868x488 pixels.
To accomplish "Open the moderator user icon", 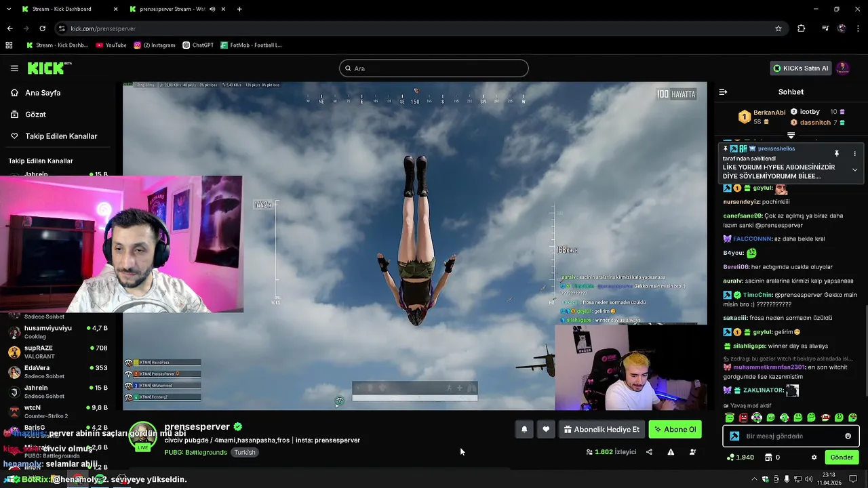I will tap(692, 452).
